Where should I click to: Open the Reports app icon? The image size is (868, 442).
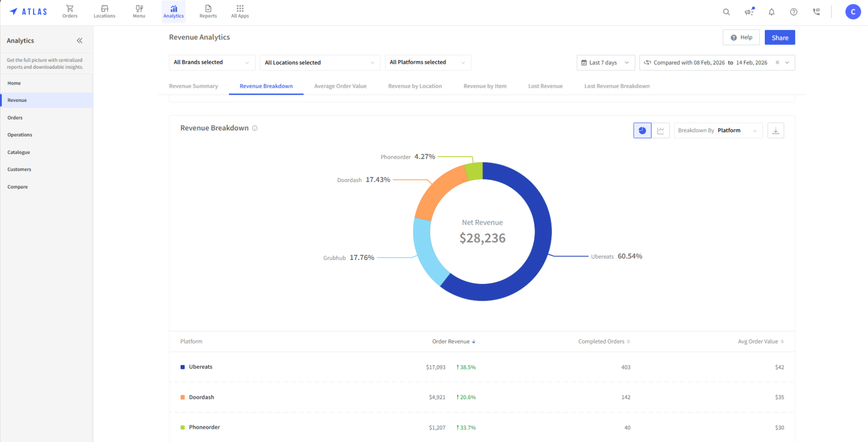coord(208,11)
